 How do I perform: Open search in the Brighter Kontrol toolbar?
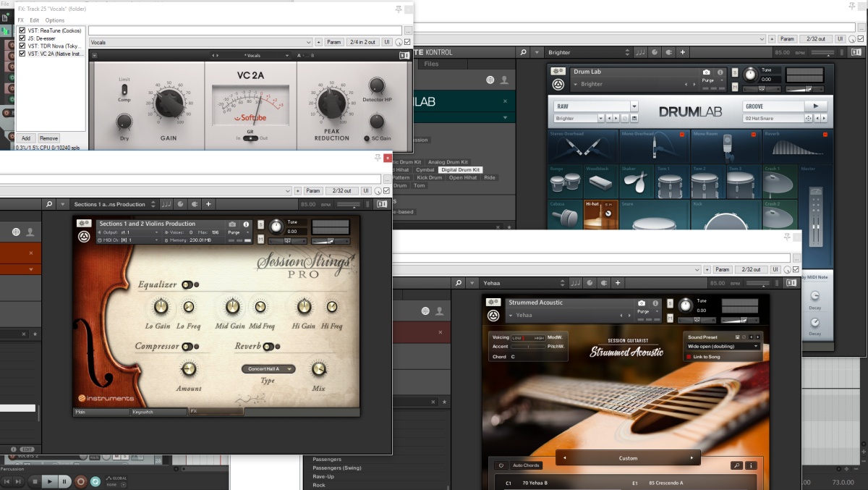(522, 52)
